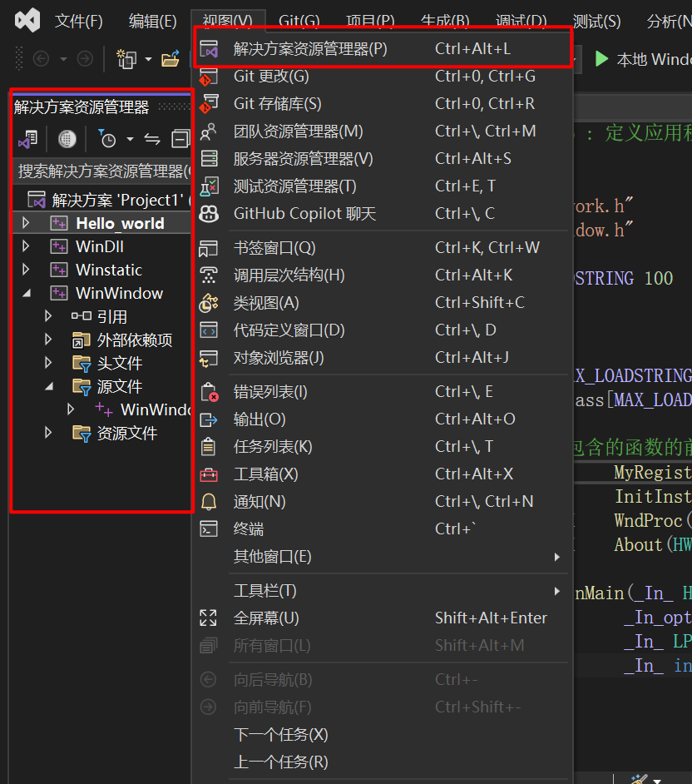Click the Sync with Active Document arrows
The image size is (692, 784).
(x=151, y=139)
